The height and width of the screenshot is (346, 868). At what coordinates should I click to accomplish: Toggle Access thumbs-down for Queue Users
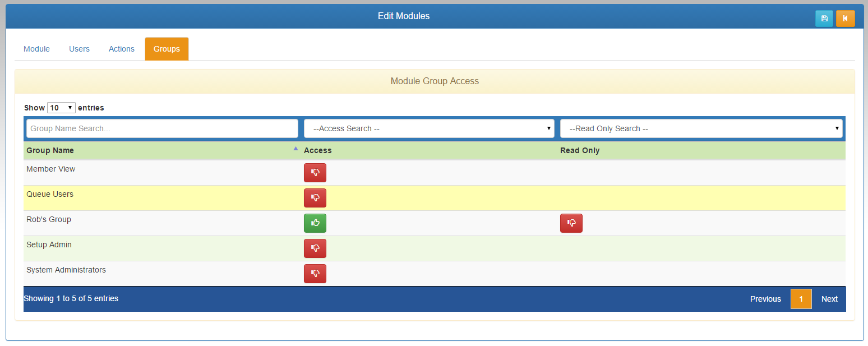point(315,198)
